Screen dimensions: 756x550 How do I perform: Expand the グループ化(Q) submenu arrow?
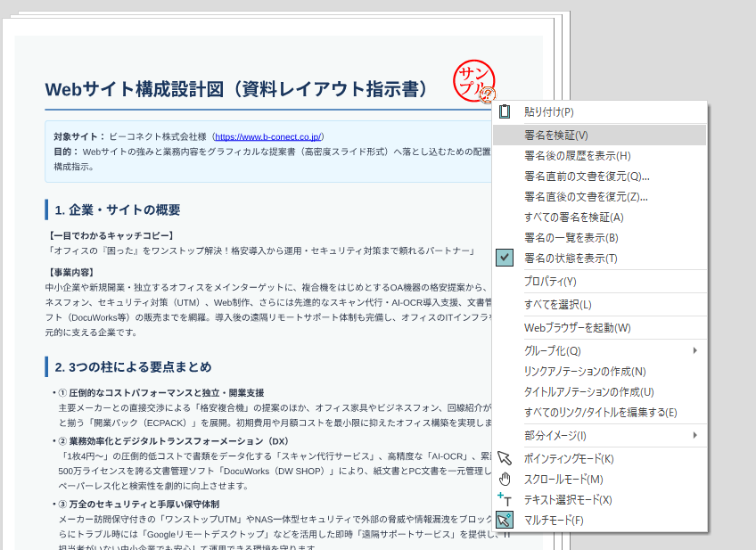click(694, 350)
